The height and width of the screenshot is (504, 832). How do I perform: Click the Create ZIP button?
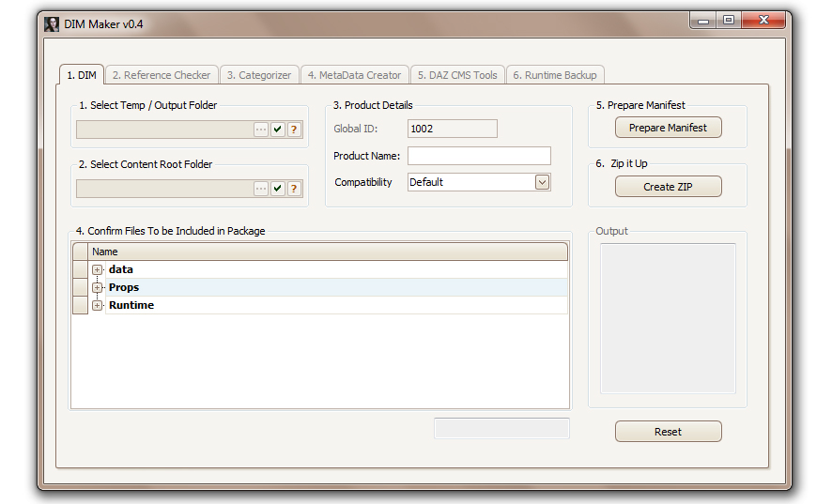[668, 187]
